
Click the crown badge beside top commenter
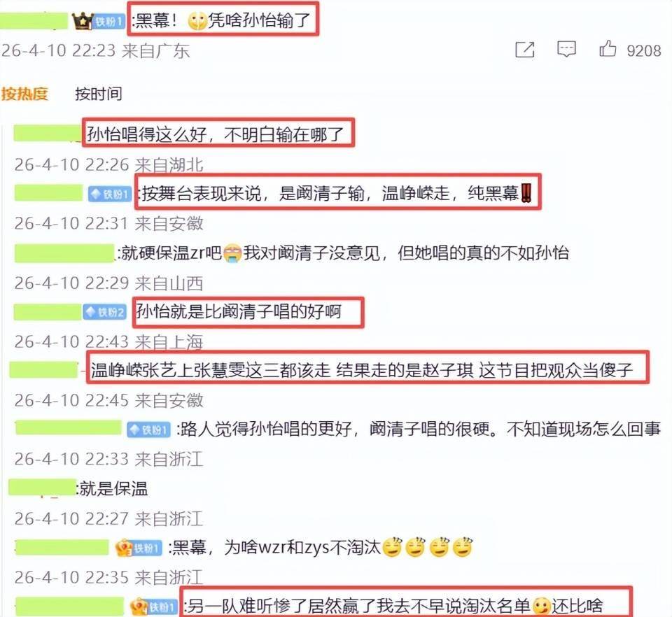[x=83, y=21]
